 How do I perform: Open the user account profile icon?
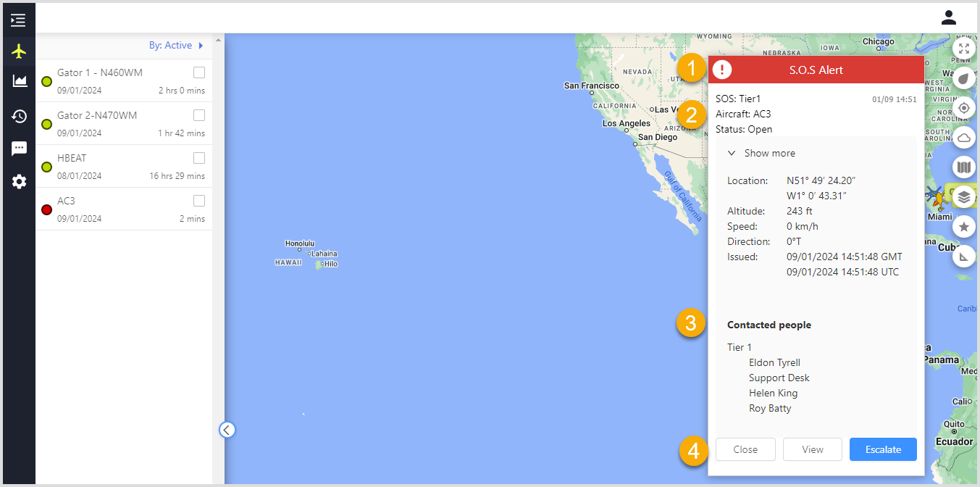pos(949,17)
